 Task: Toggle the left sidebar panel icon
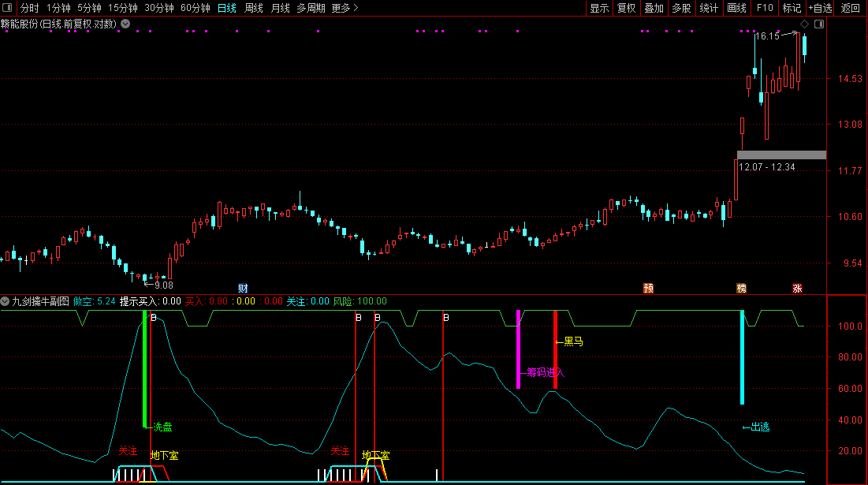(7, 8)
